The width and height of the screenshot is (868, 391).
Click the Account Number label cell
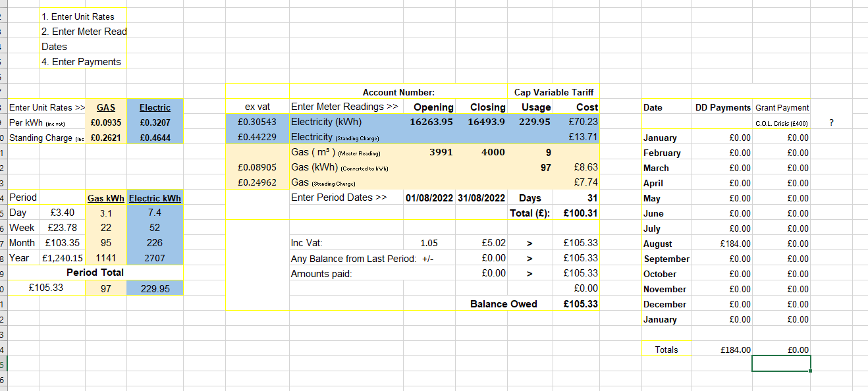[x=398, y=92]
